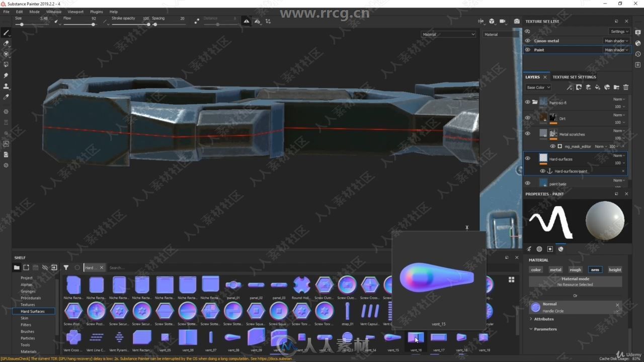Open Main shader dropdown for Canon-metal
Screen dimensions: 644x362
tap(616, 41)
